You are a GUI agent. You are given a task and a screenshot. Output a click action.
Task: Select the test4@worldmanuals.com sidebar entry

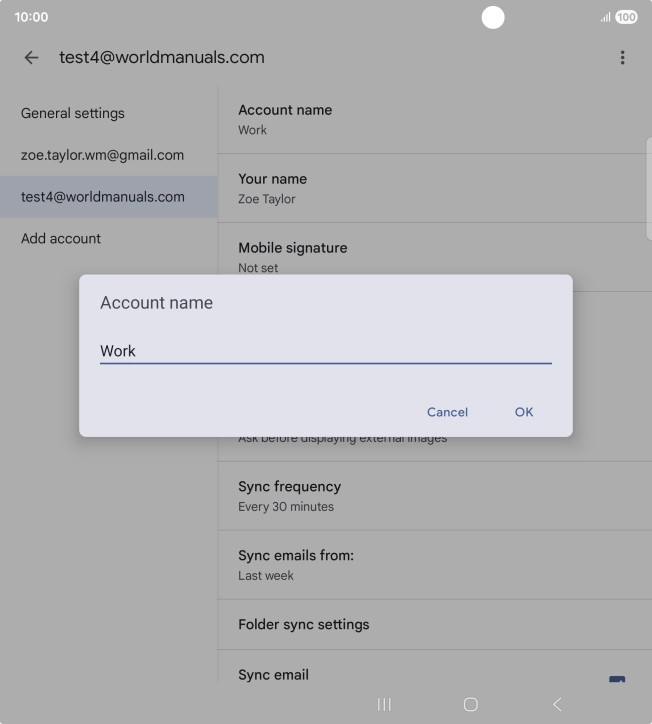coord(102,197)
